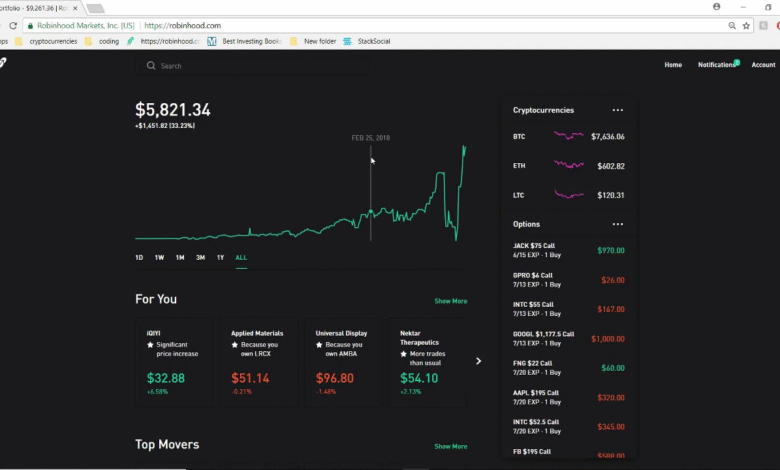Click the secure padlock icon in address bar
Screen dimensions: 780x470
[30, 26]
